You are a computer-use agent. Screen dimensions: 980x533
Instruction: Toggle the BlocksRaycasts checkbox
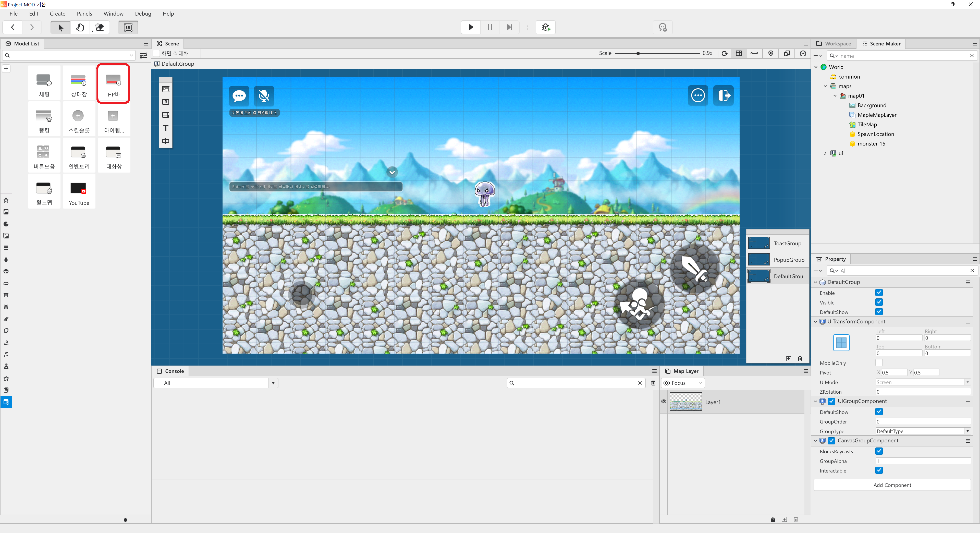(x=879, y=451)
